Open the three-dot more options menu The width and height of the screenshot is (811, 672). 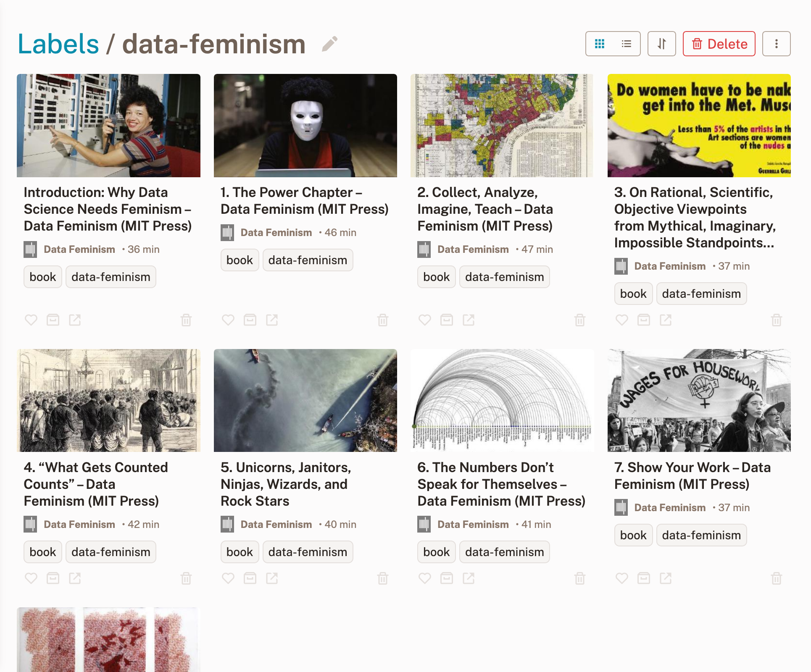777,44
